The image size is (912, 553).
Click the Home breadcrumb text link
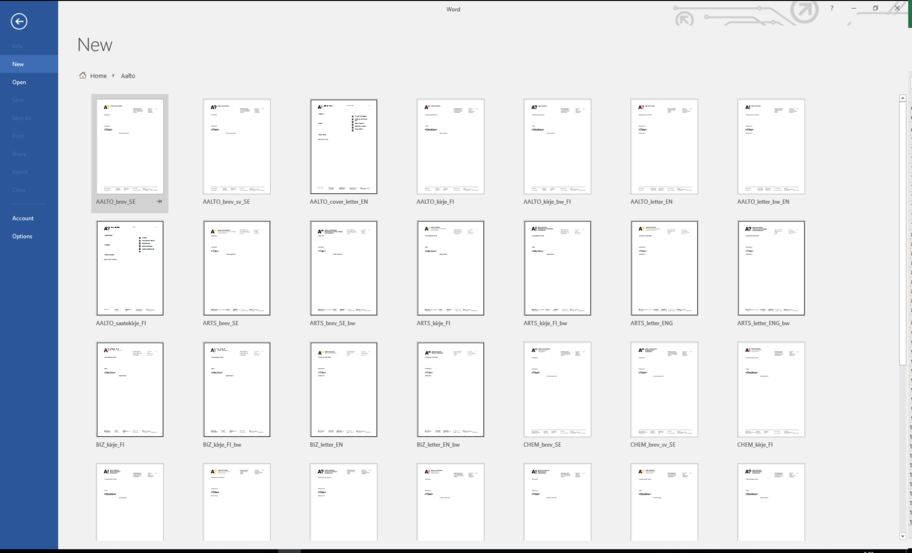pos(98,76)
